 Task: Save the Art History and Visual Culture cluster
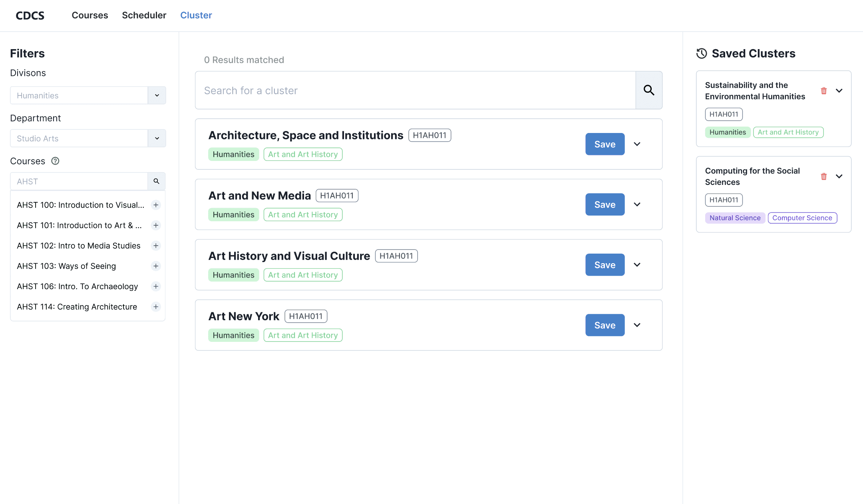tap(605, 265)
